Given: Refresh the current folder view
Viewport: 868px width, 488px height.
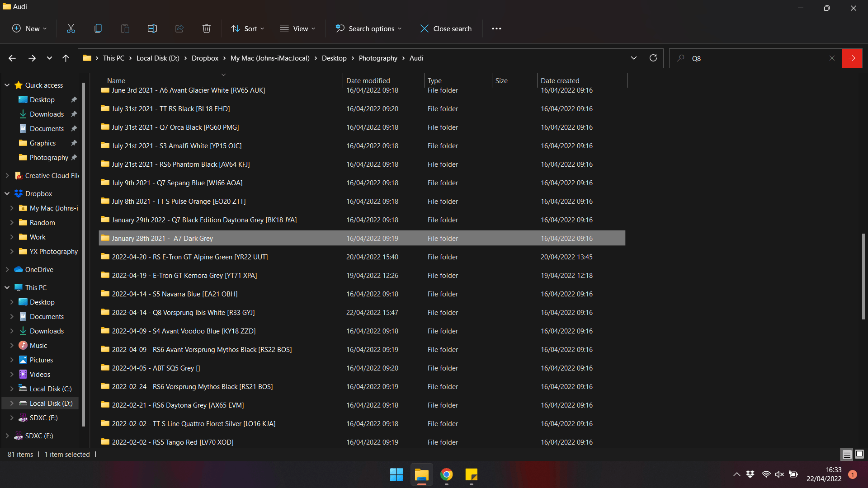Looking at the screenshot, I should 653,58.
